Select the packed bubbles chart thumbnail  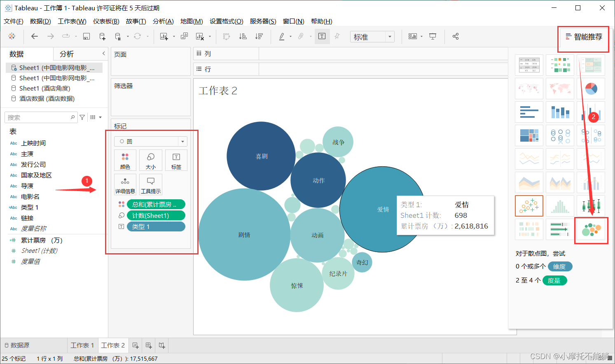click(591, 229)
